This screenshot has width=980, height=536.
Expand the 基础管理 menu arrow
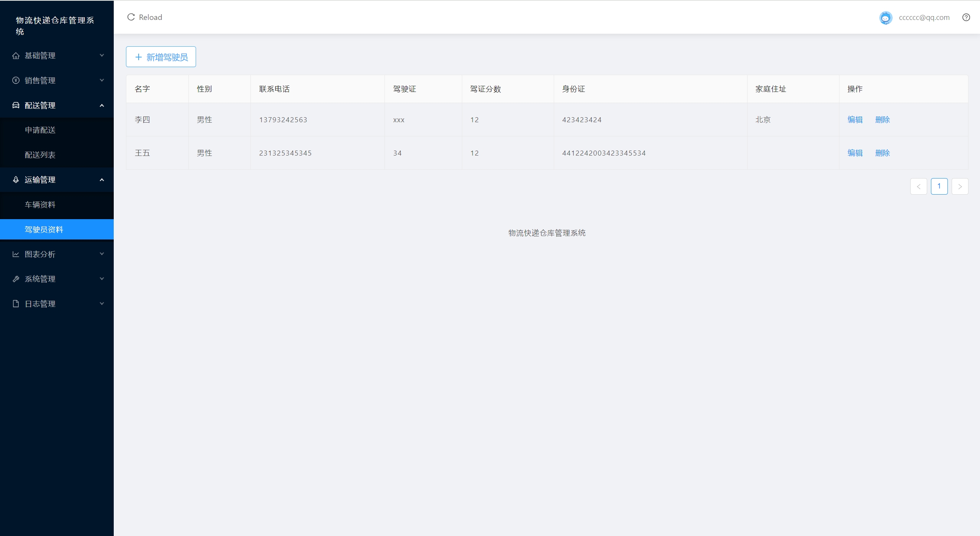click(x=102, y=56)
